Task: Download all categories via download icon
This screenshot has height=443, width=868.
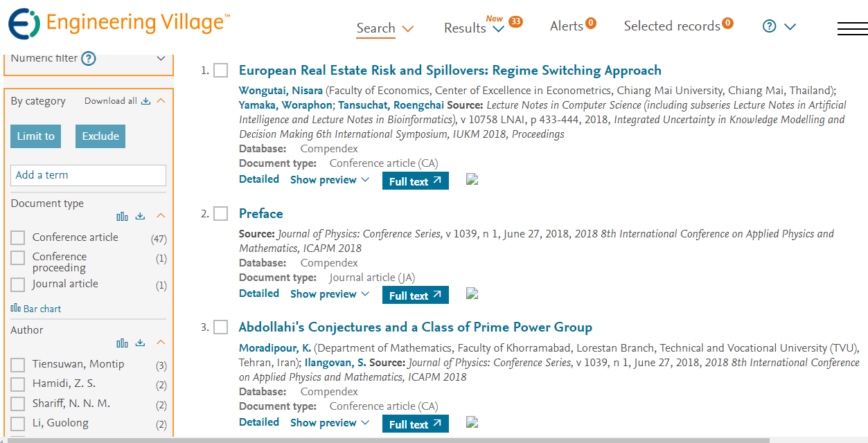Action: pos(145,101)
